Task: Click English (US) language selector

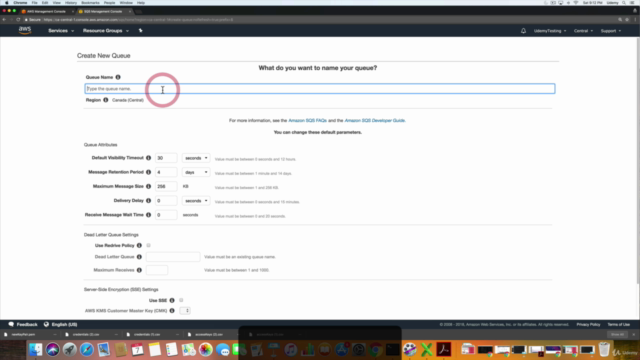Action: tap(60, 324)
